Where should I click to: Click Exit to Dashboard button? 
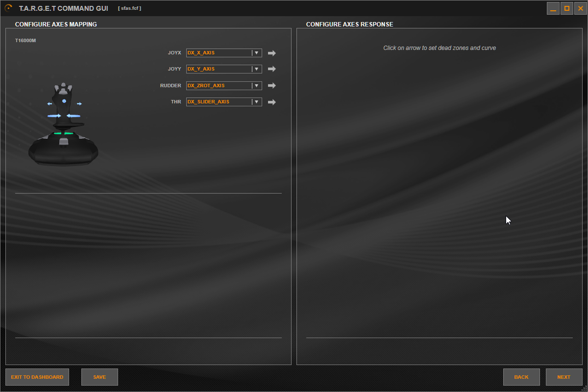37,377
